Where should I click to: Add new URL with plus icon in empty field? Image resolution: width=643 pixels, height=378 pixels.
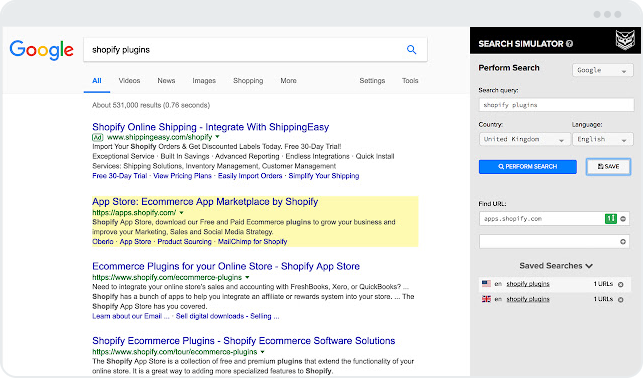tap(623, 242)
